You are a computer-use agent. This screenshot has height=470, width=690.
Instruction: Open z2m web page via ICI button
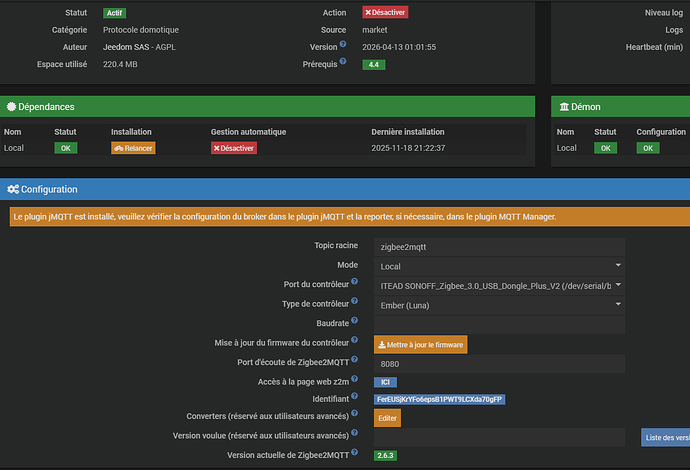pyautogui.click(x=385, y=382)
